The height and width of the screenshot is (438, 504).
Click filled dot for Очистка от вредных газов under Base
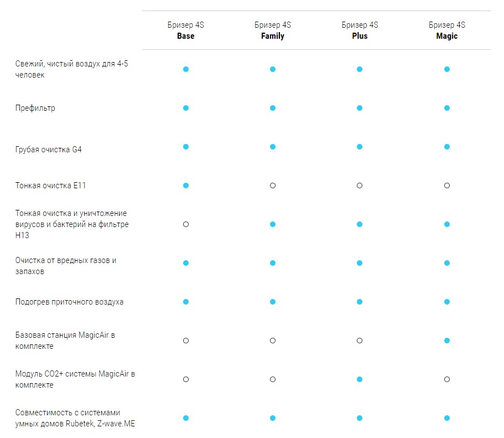[186, 263]
